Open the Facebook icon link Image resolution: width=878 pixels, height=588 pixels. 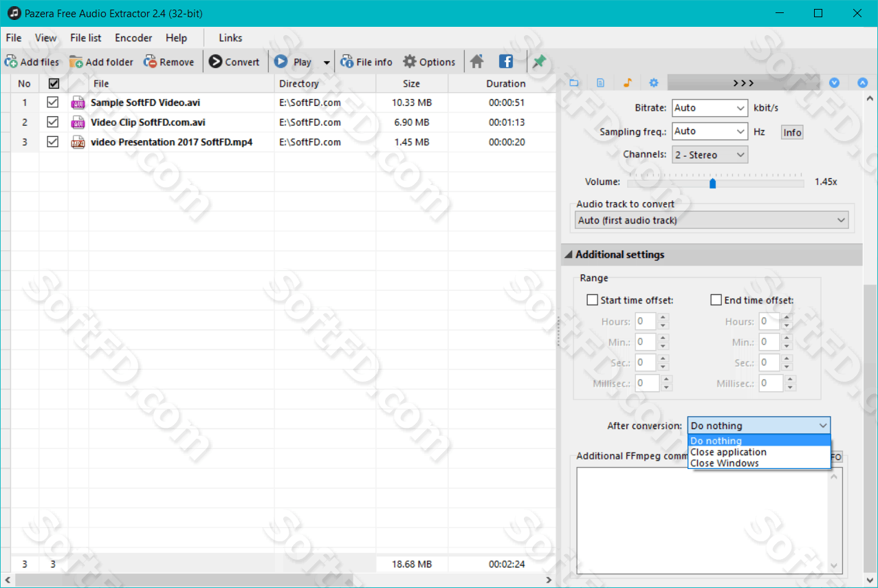pyautogui.click(x=506, y=62)
